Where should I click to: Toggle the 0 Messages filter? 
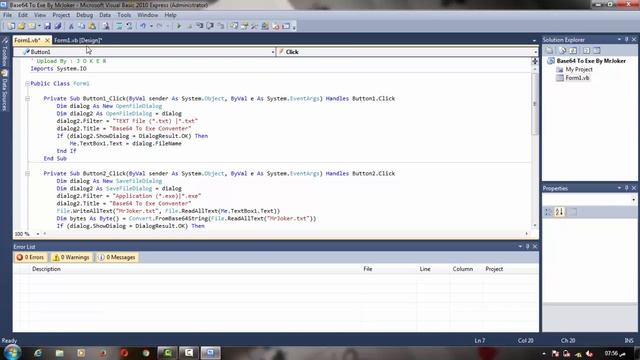pos(117,257)
